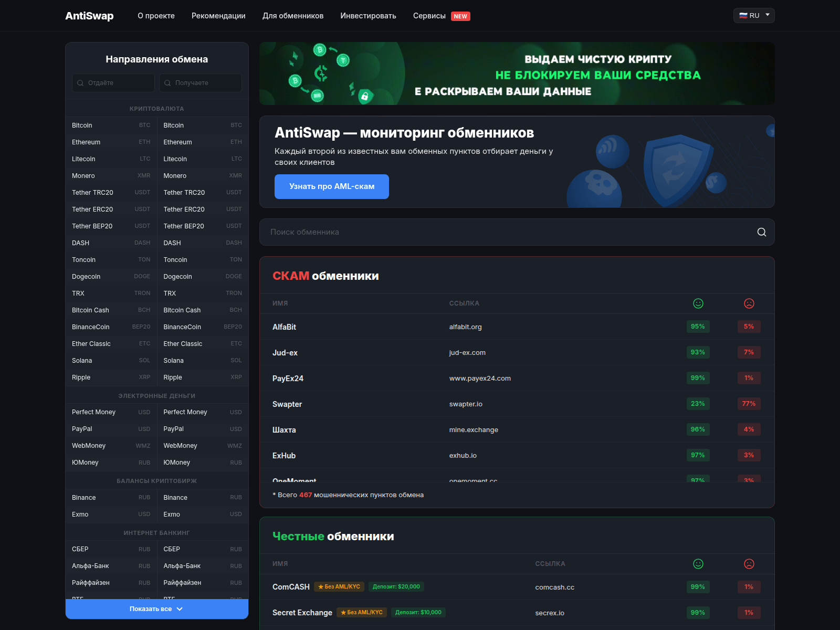Screen dimensions: 840x630
Task: Open the Сервисы menu item
Action: (x=429, y=16)
